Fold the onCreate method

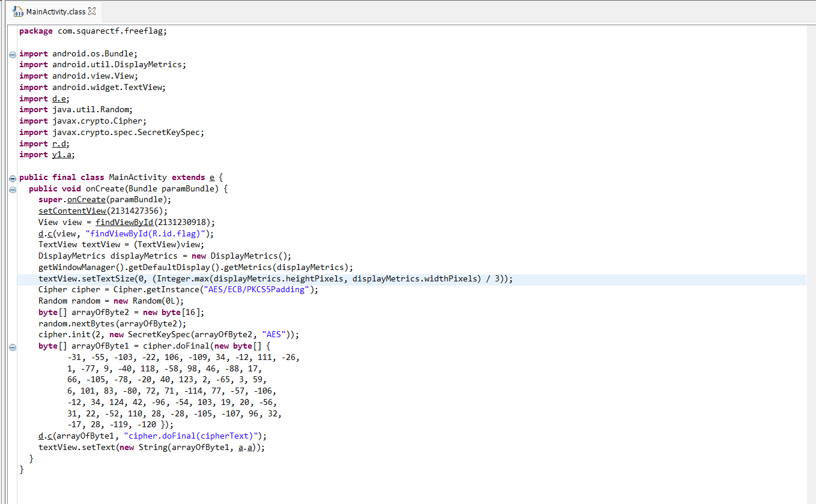(x=13, y=189)
